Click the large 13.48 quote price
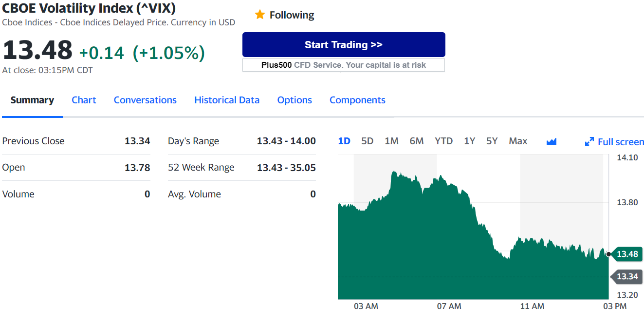The width and height of the screenshot is (644, 310). coord(37,50)
